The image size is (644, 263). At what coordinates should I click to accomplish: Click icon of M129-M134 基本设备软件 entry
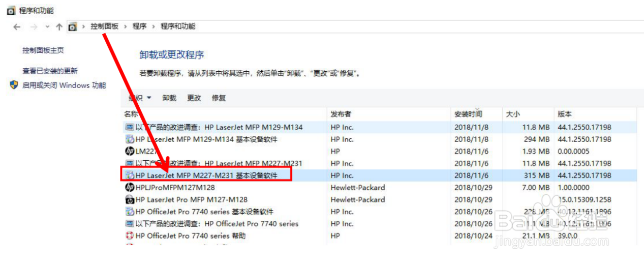pos(130,139)
